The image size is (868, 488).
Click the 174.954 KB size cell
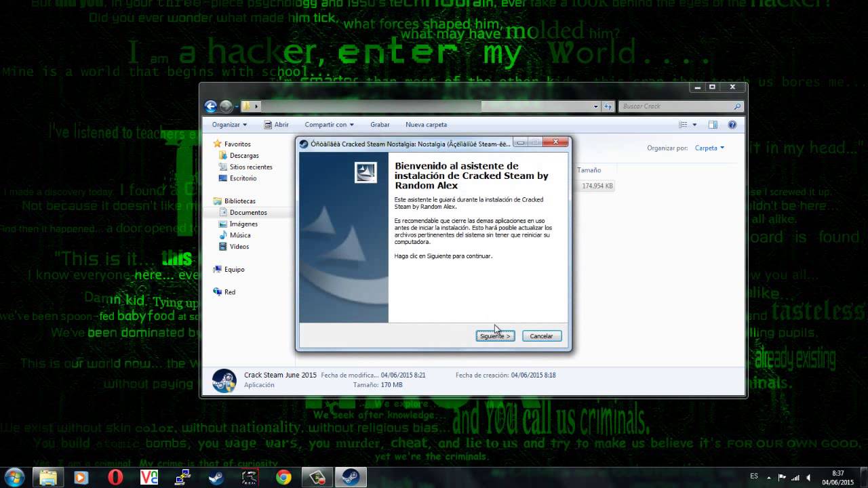point(597,186)
